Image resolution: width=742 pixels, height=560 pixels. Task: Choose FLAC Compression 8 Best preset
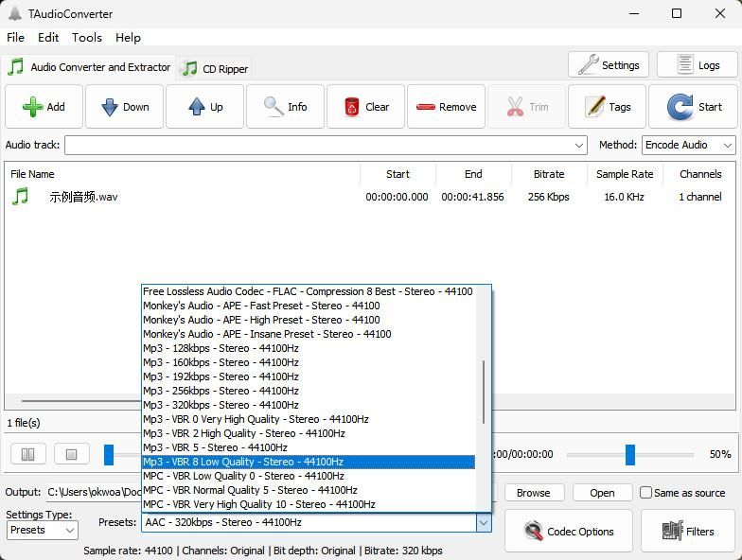(309, 291)
